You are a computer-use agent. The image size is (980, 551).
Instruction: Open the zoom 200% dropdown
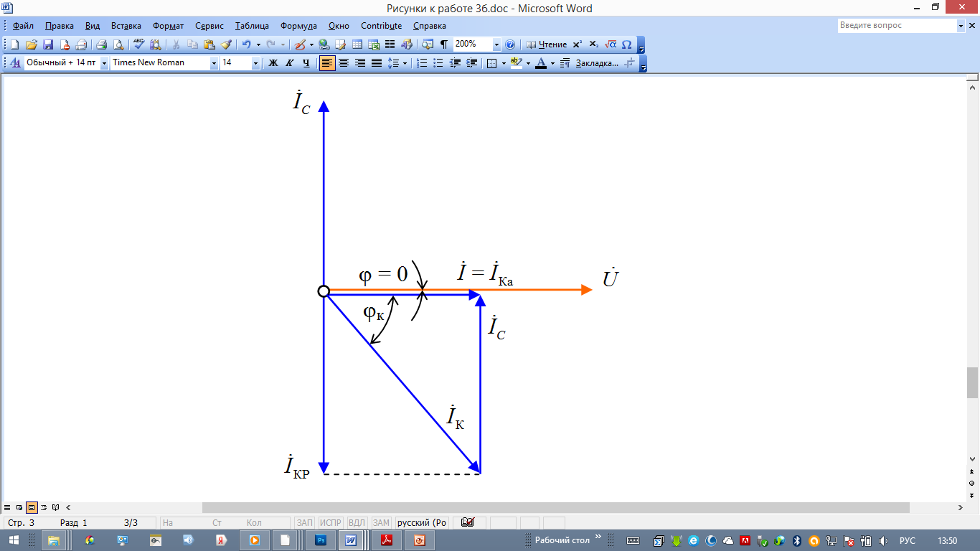496,44
